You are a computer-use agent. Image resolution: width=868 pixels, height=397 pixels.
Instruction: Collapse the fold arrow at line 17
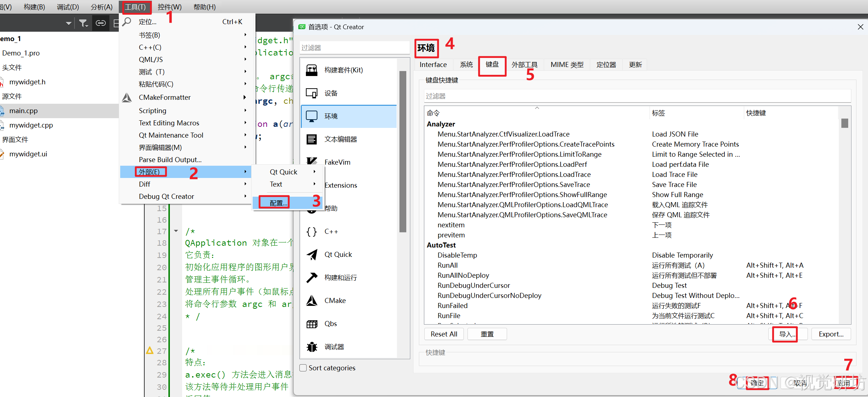click(176, 231)
